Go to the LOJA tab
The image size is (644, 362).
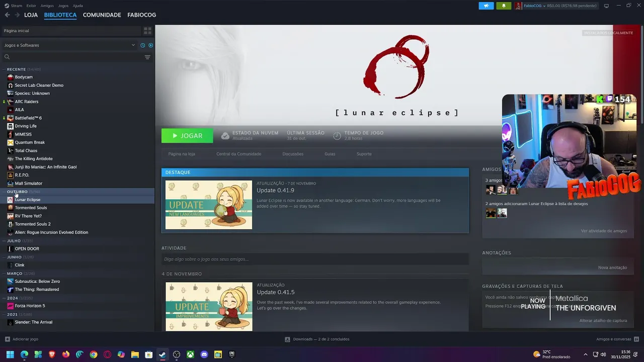[x=31, y=15]
